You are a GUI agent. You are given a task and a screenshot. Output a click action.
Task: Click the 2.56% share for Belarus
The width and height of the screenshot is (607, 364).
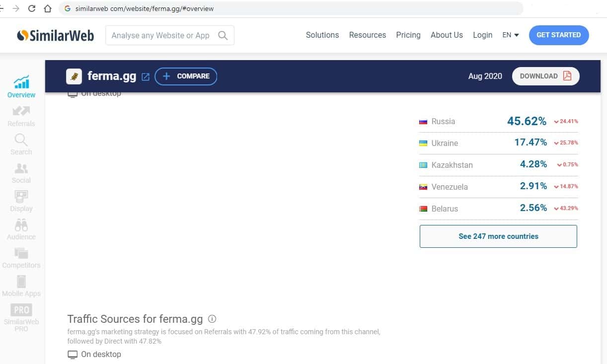tap(533, 208)
